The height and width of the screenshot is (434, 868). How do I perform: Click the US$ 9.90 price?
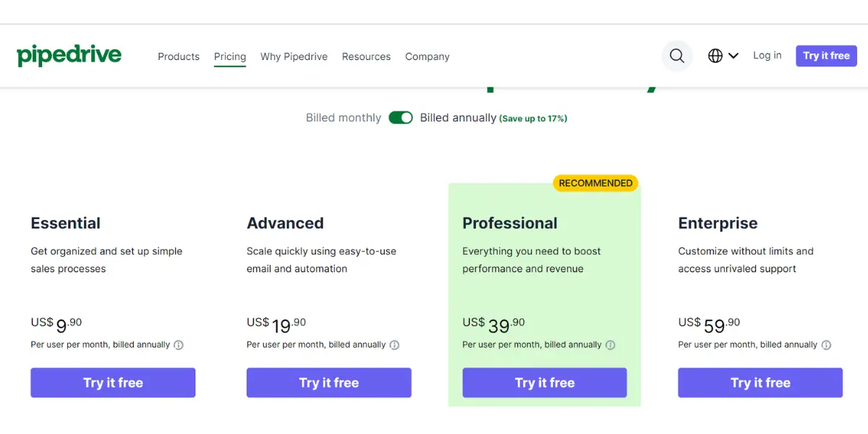56,325
